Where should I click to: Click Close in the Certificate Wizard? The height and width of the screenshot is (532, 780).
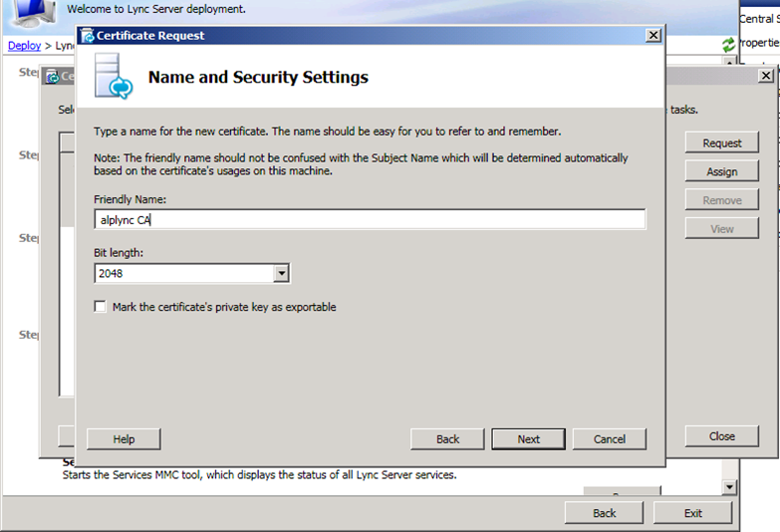coord(722,436)
